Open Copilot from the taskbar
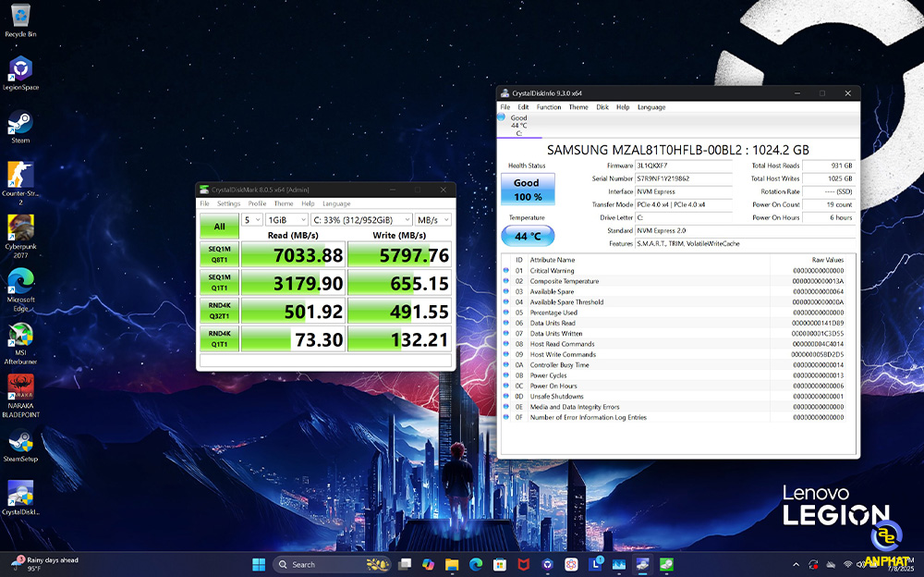 click(x=429, y=565)
